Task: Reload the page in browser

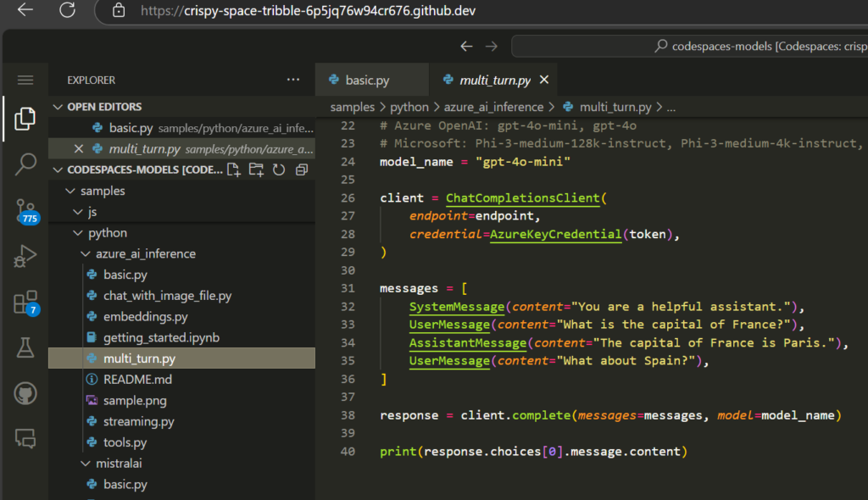Action: point(67,10)
